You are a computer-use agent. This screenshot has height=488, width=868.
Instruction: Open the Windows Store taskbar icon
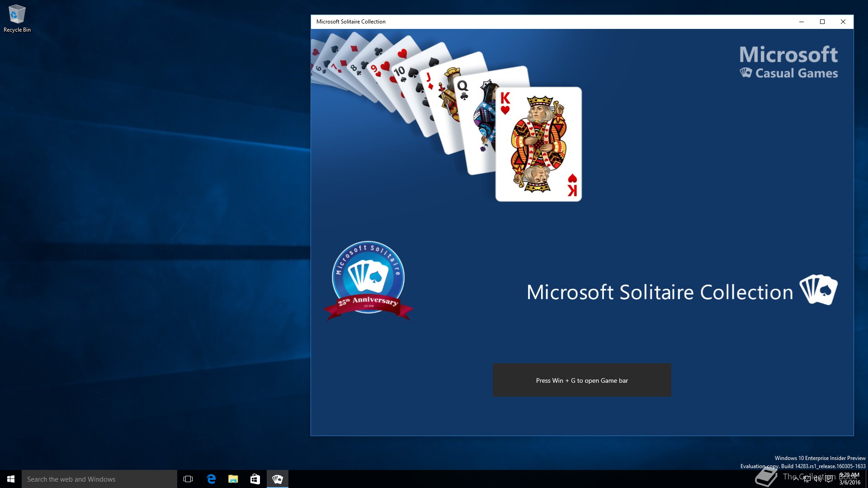255,479
